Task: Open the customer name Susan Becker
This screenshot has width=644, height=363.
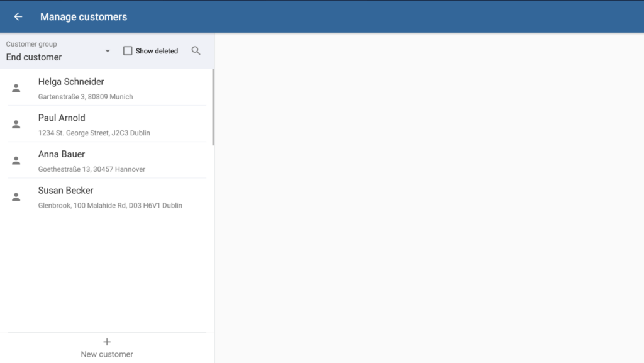Action: coord(65,191)
